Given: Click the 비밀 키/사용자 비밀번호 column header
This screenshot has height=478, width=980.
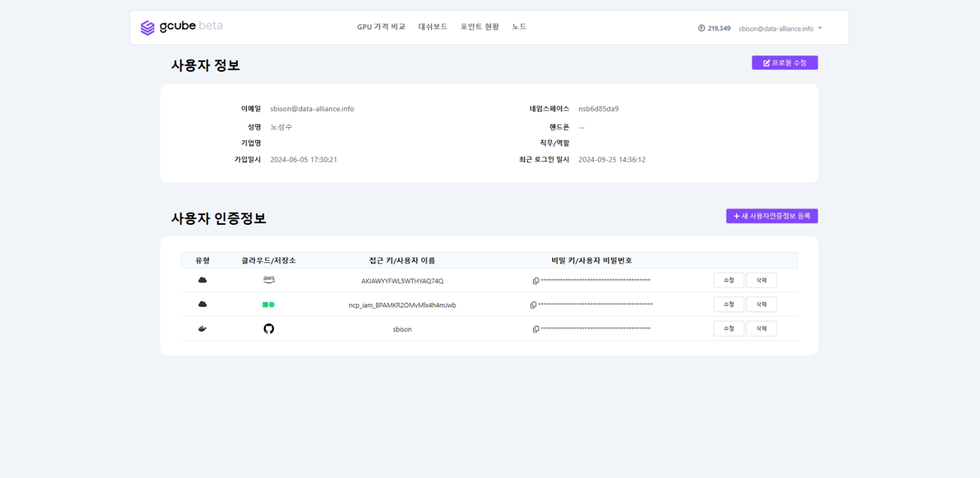Looking at the screenshot, I should (592, 260).
